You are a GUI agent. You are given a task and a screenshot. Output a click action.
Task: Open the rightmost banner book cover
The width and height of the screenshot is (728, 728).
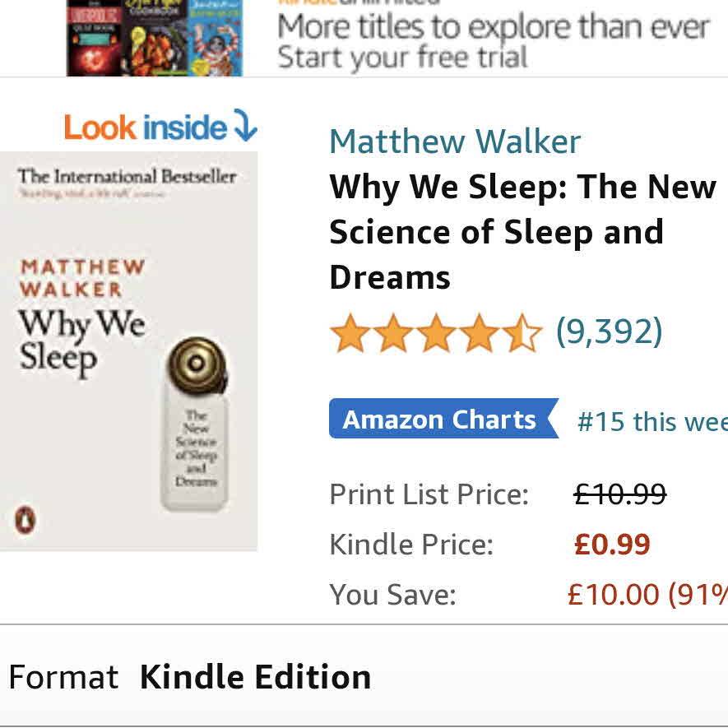pyautogui.click(x=217, y=38)
